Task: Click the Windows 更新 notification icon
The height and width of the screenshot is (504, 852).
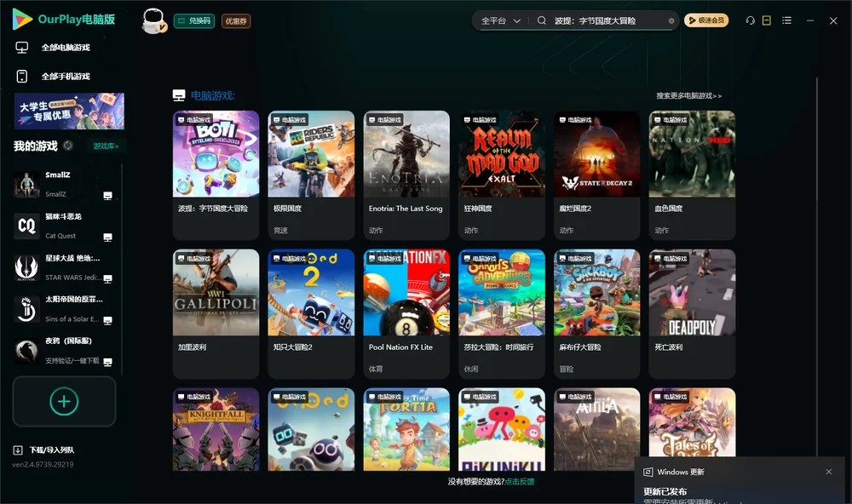Action: coord(648,472)
